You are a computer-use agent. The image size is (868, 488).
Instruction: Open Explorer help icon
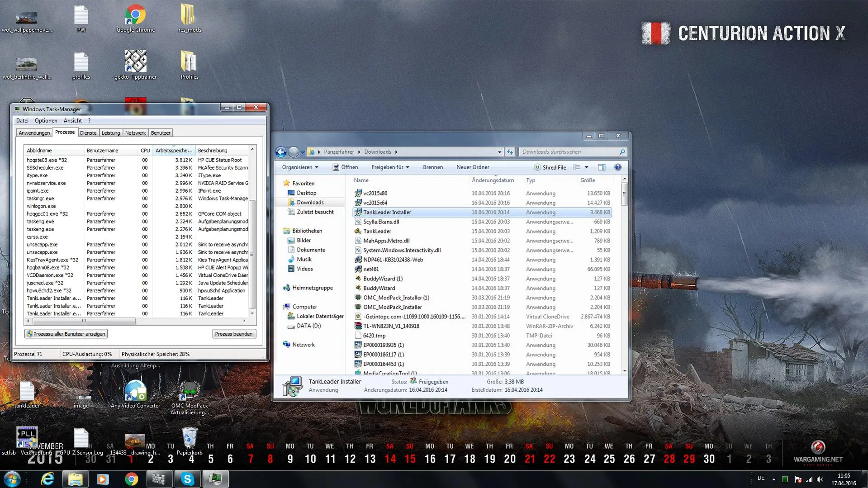618,167
